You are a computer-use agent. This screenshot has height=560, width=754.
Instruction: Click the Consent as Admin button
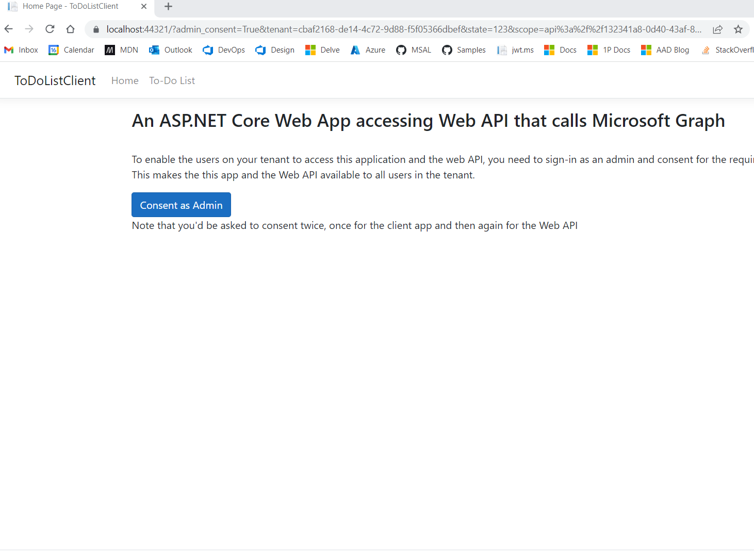[181, 205]
